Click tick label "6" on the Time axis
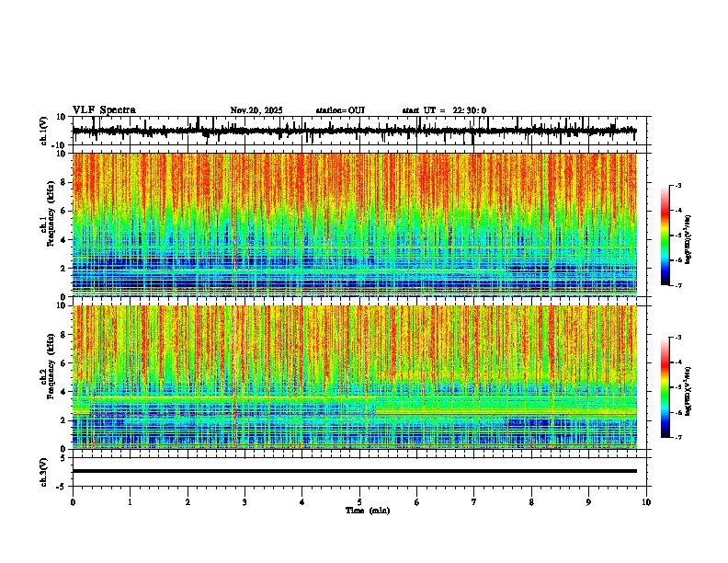This screenshot has width=728, height=563. click(x=417, y=502)
